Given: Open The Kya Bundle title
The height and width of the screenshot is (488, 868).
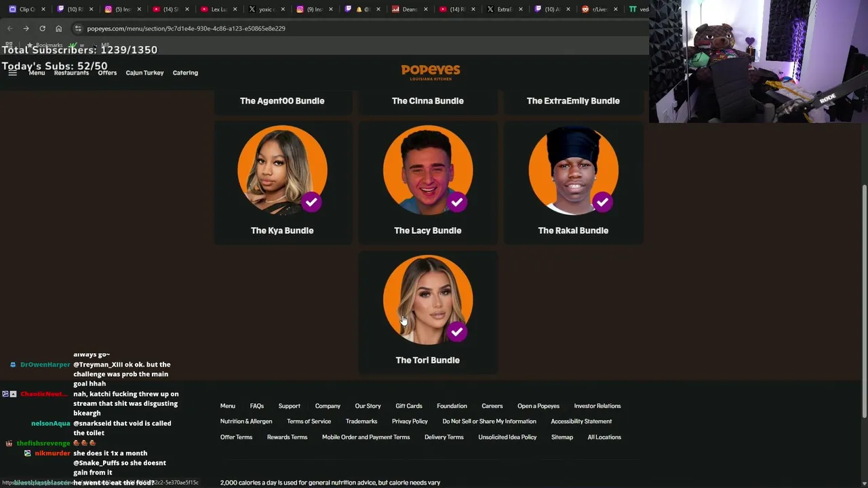Looking at the screenshot, I should [x=282, y=230].
